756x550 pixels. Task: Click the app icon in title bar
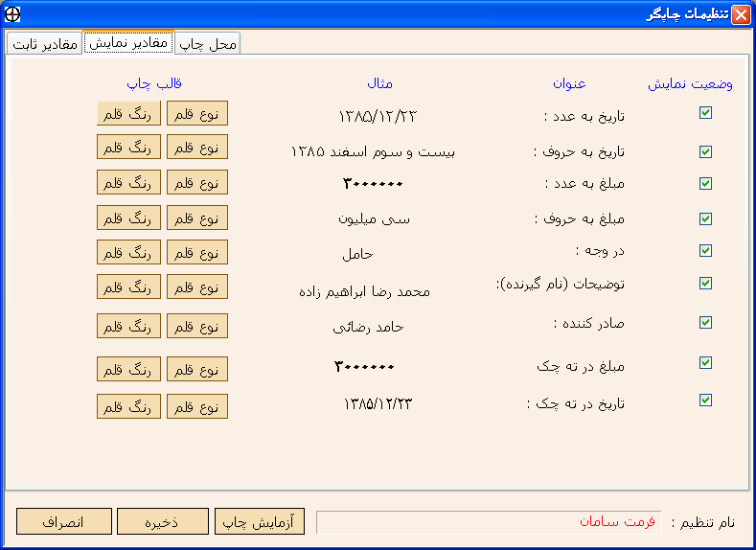(x=12, y=13)
